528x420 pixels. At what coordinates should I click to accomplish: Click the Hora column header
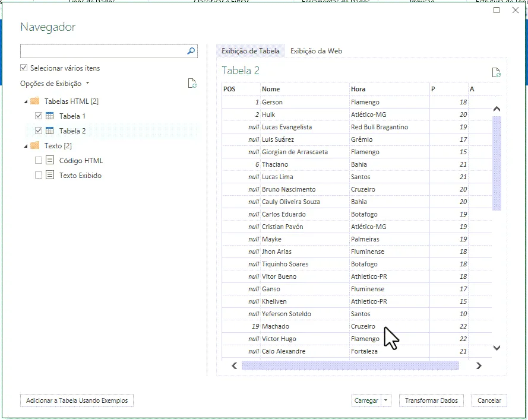[x=390, y=89]
